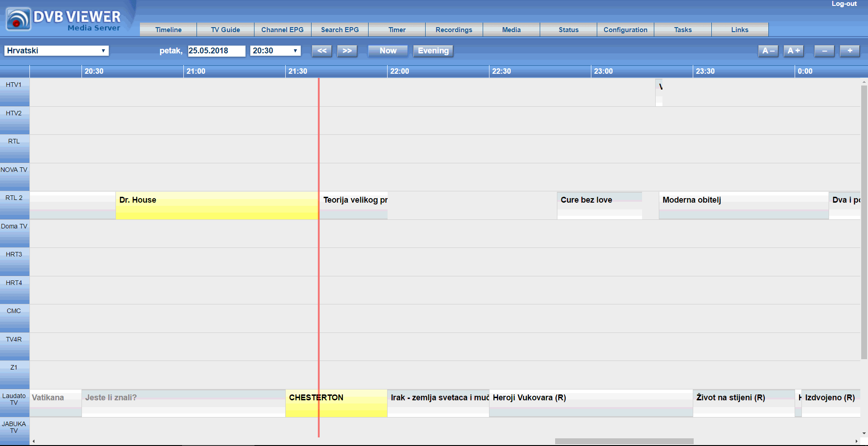Decrease font size with A− button

pos(768,51)
